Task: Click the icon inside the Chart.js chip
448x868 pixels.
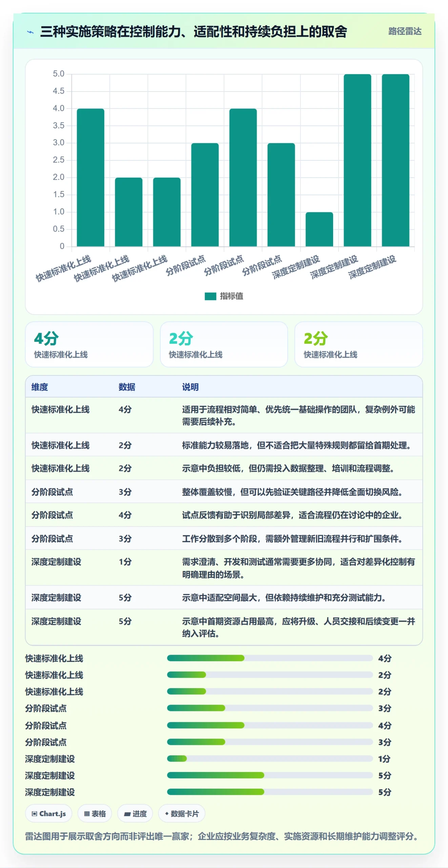Action: (x=34, y=813)
